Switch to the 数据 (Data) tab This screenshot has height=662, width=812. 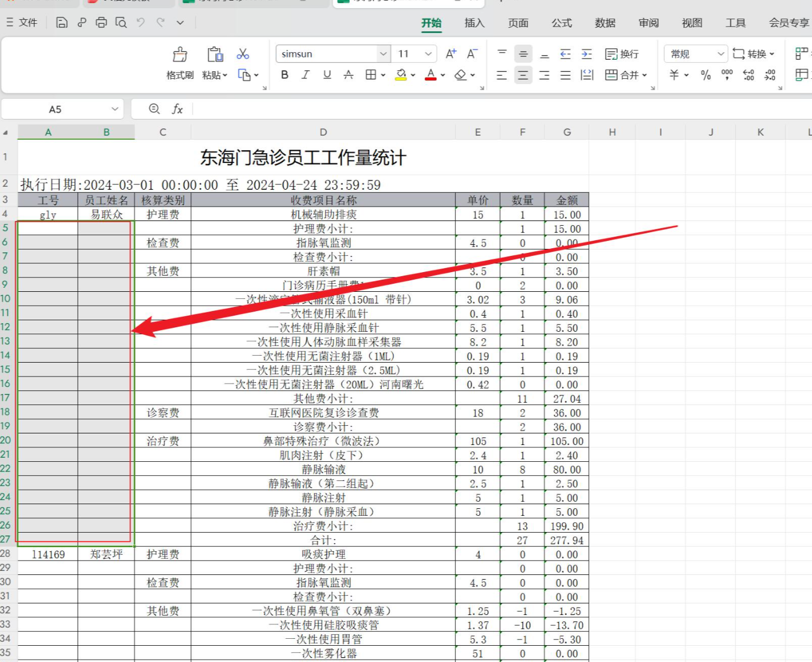(605, 23)
